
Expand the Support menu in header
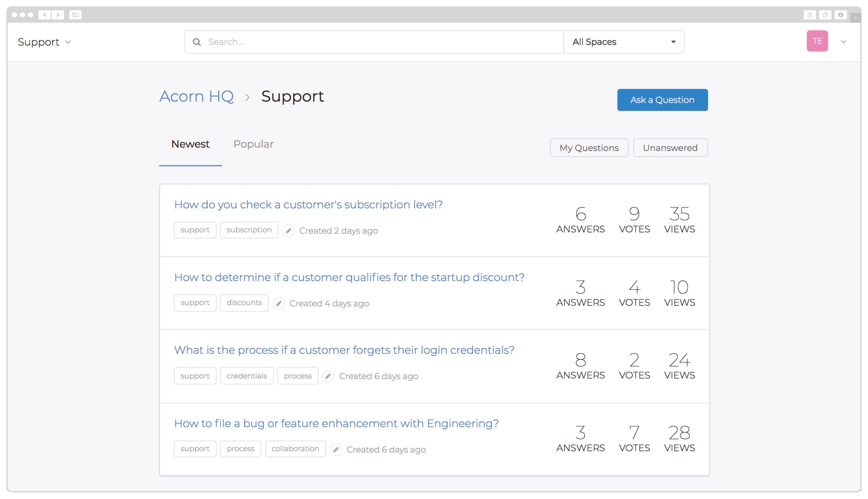point(44,42)
